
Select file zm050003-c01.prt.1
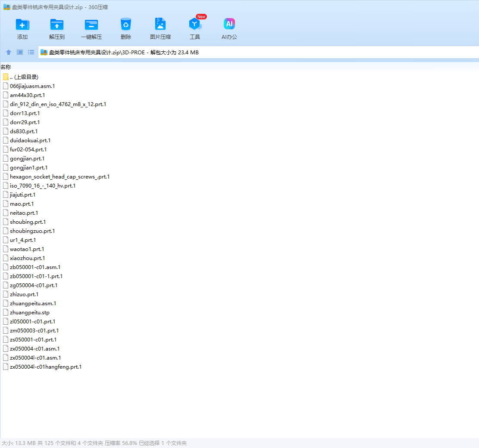coord(31,331)
